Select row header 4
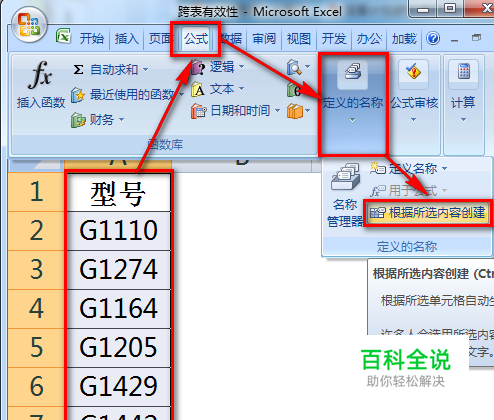The width and height of the screenshot is (494, 420). [x=36, y=309]
